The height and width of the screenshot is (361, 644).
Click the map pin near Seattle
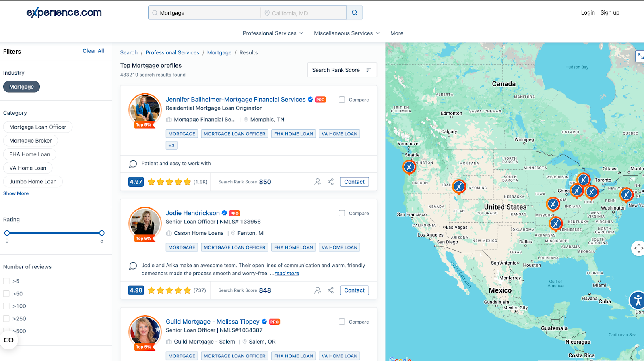pyautogui.click(x=409, y=167)
